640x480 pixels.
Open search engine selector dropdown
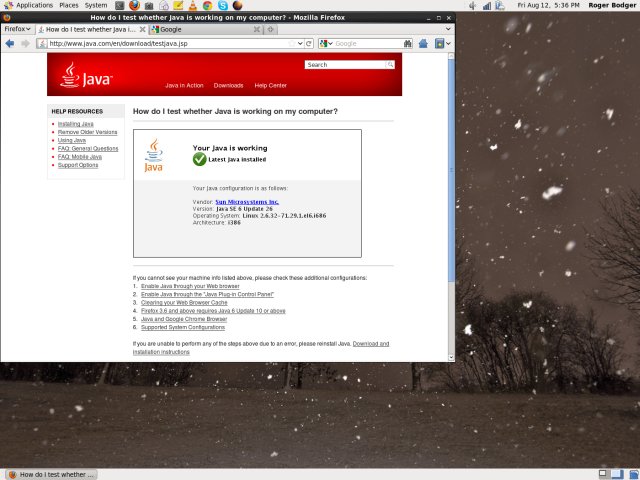tap(326, 43)
